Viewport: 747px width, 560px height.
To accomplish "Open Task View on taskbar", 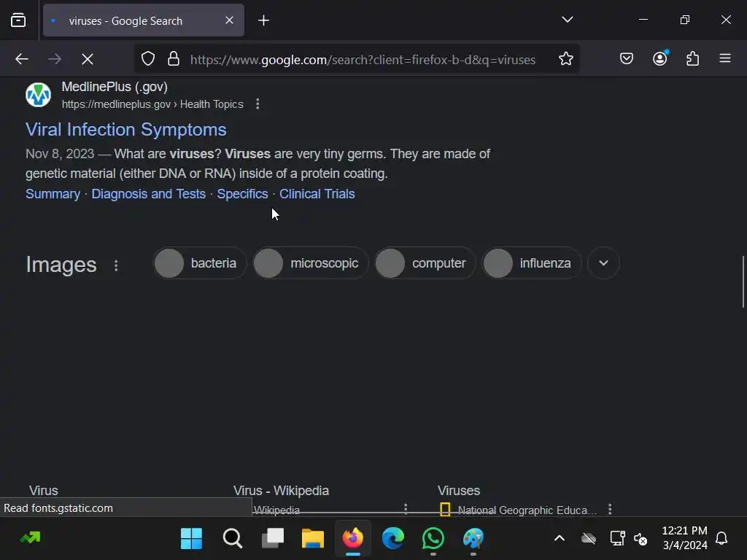I will click(x=273, y=539).
